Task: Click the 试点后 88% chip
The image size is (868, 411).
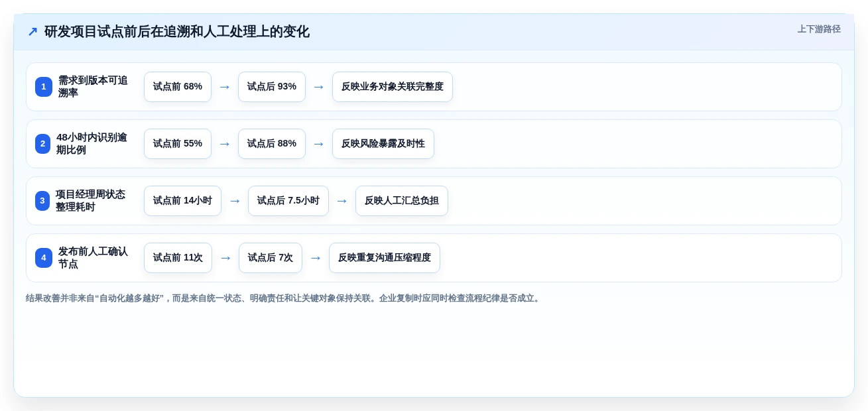Action: tap(272, 144)
